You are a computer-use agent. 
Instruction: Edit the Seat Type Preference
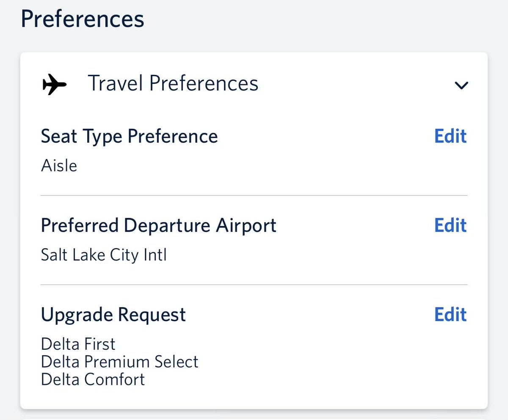(450, 137)
